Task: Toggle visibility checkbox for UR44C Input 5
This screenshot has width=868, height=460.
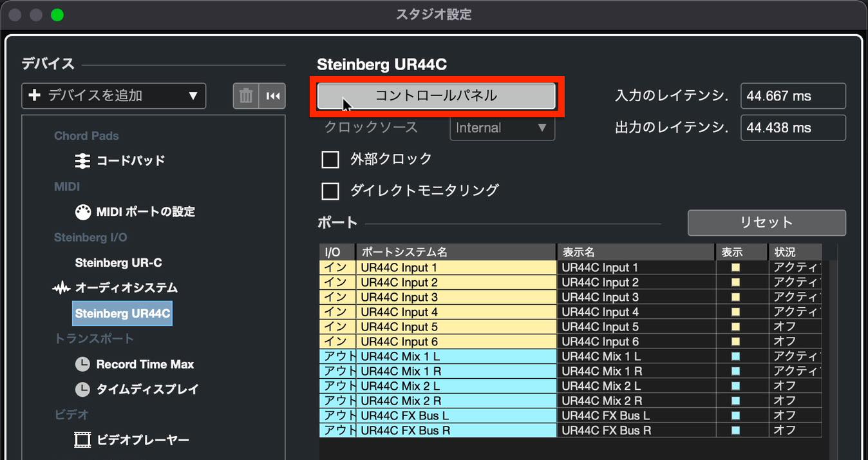Action: click(x=735, y=327)
